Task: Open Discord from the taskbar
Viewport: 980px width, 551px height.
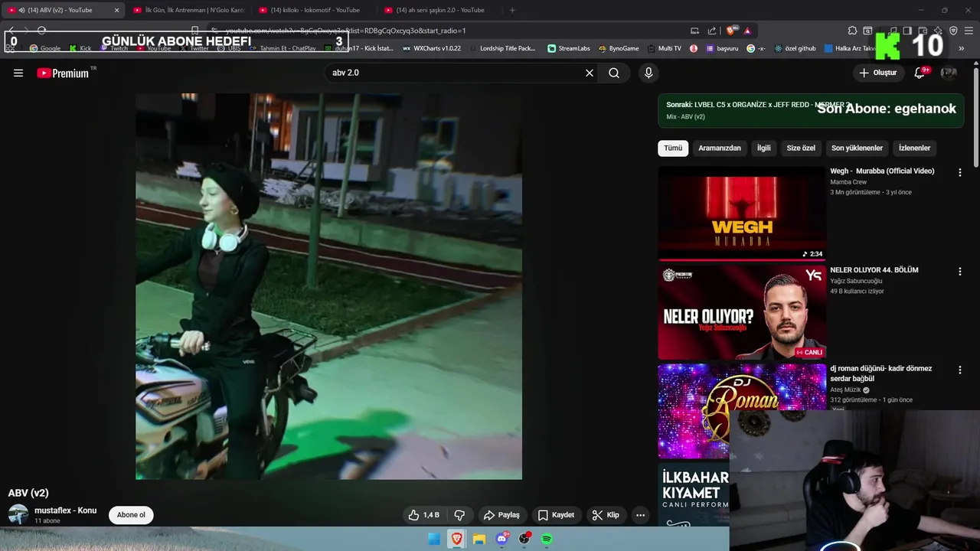Action: (502, 539)
